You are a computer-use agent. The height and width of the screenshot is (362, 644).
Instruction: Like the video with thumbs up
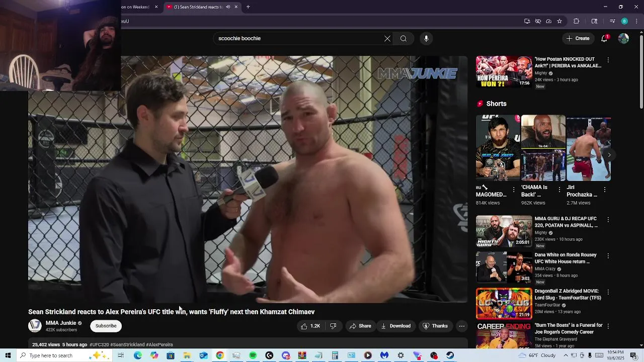click(x=310, y=326)
